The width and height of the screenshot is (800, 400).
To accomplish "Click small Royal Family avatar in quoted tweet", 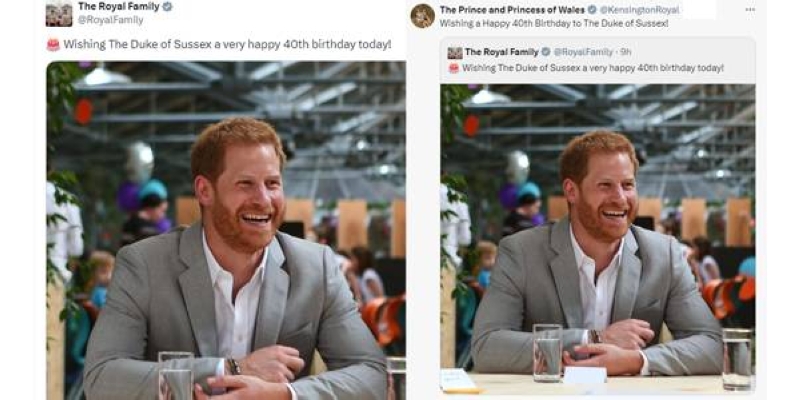I will click(x=455, y=52).
